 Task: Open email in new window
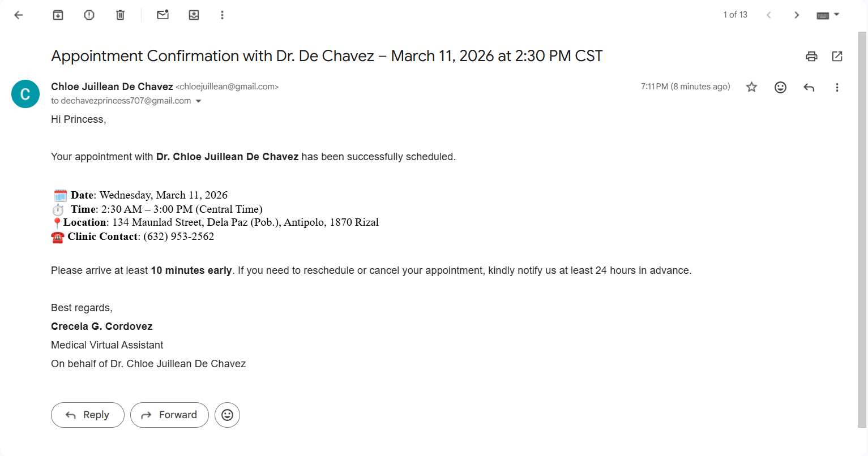tap(837, 56)
